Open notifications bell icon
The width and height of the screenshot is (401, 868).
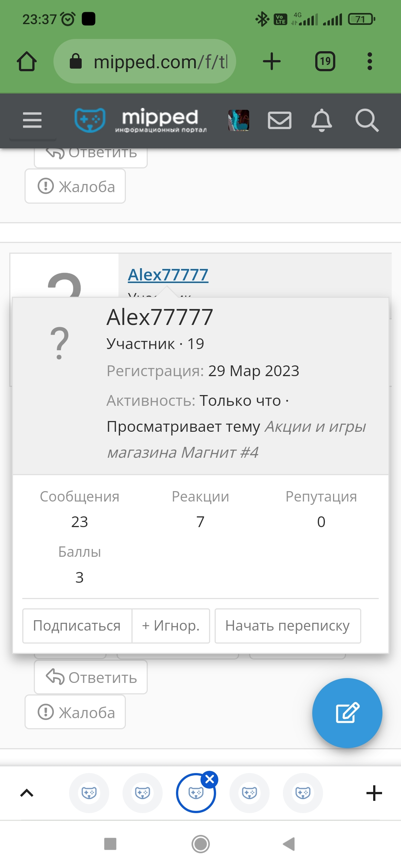click(322, 120)
